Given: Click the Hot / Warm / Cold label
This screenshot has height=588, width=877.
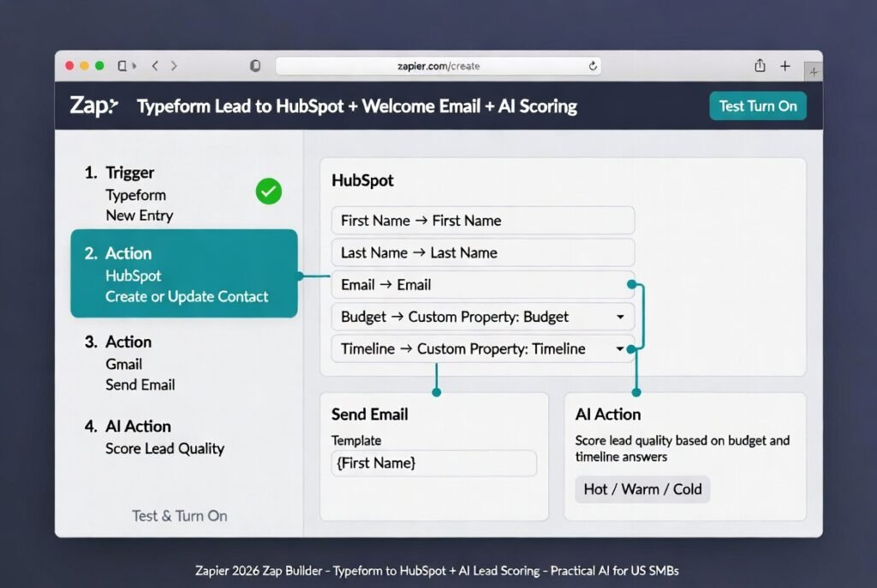Looking at the screenshot, I should (641, 490).
